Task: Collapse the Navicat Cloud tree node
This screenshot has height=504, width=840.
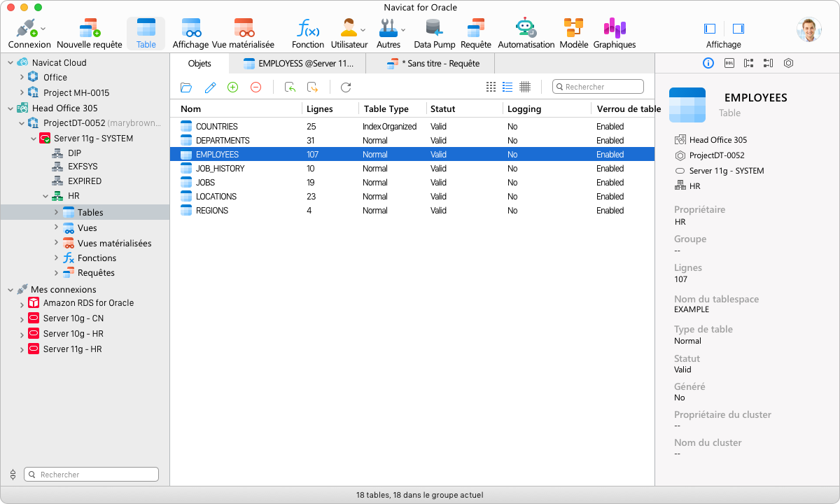Action: click(10, 62)
